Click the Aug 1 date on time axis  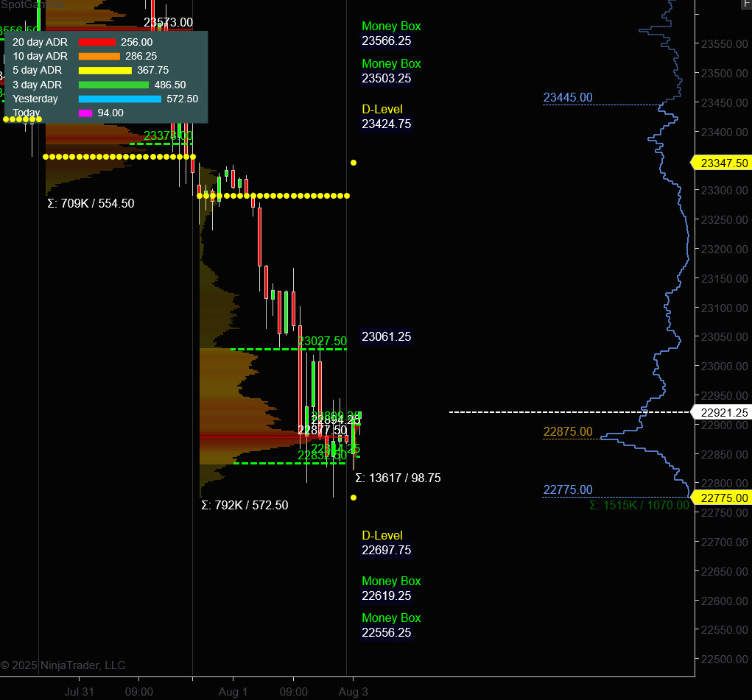pos(233,692)
